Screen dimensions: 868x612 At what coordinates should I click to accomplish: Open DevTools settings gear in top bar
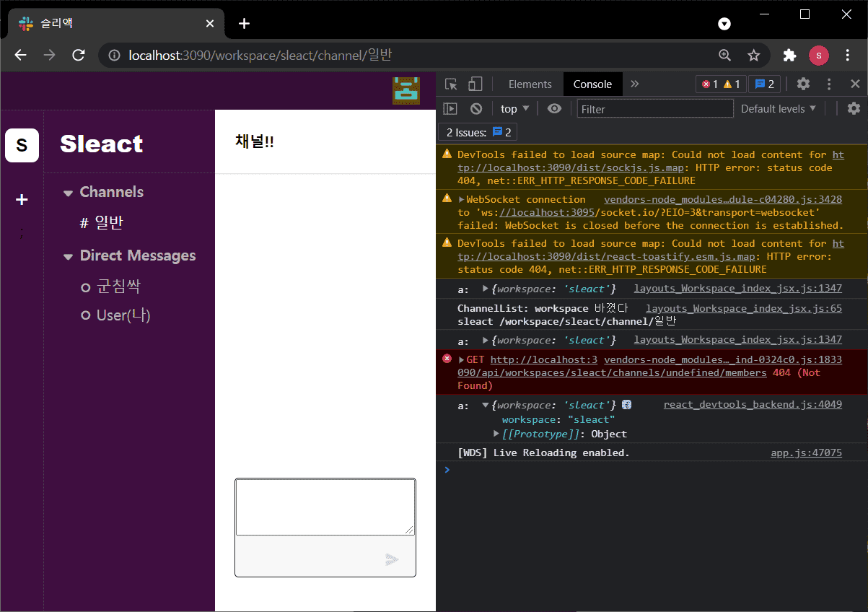(x=803, y=84)
